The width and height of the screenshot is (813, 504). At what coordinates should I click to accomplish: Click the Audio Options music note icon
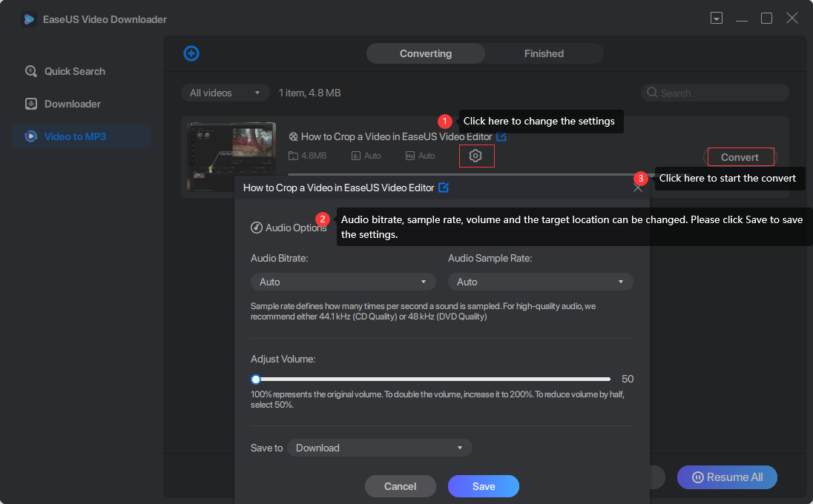[257, 228]
